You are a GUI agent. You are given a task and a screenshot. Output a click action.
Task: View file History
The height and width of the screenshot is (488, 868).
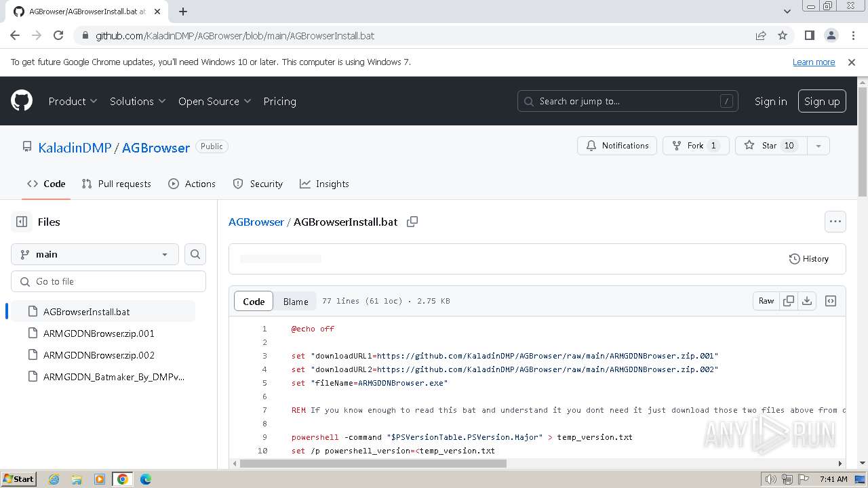click(809, 259)
